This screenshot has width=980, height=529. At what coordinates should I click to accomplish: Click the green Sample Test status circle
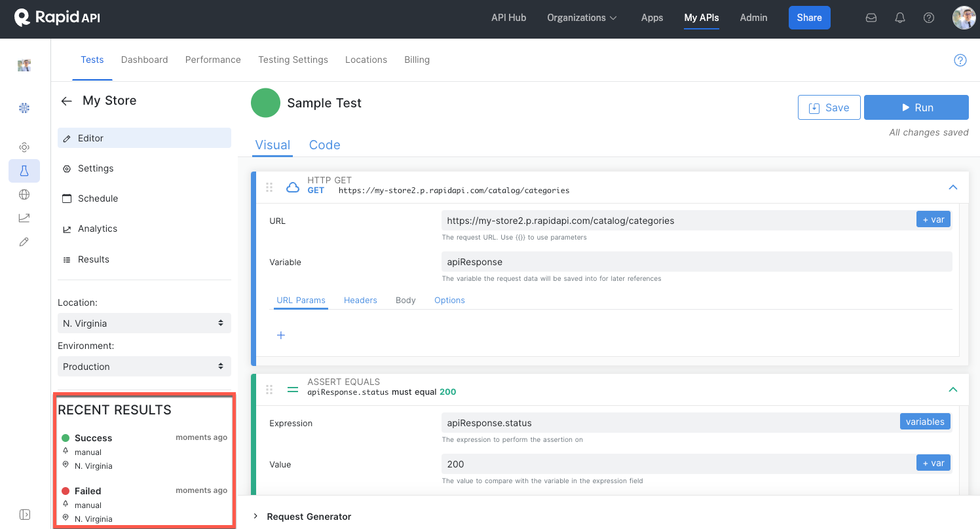265,103
